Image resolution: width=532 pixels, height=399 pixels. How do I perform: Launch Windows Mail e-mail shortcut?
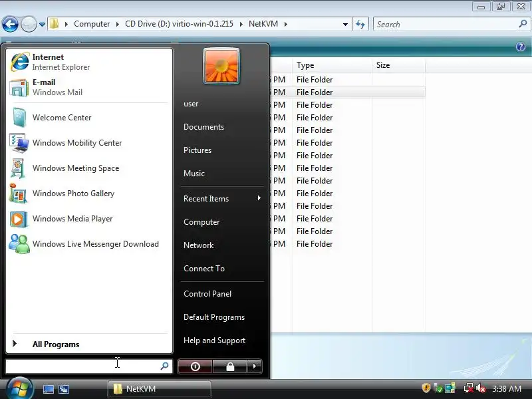coord(89,87)
